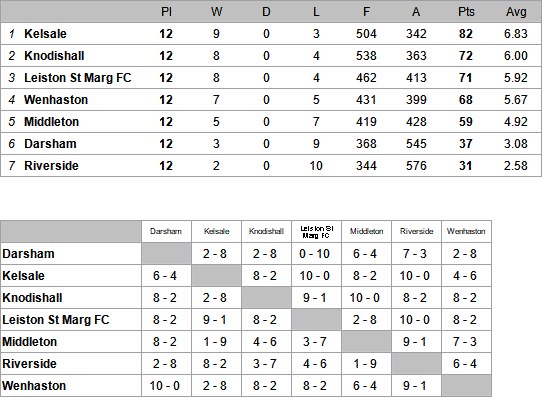Click the Pts column header
The image size is (545, 407).
(x=466, y=12)
